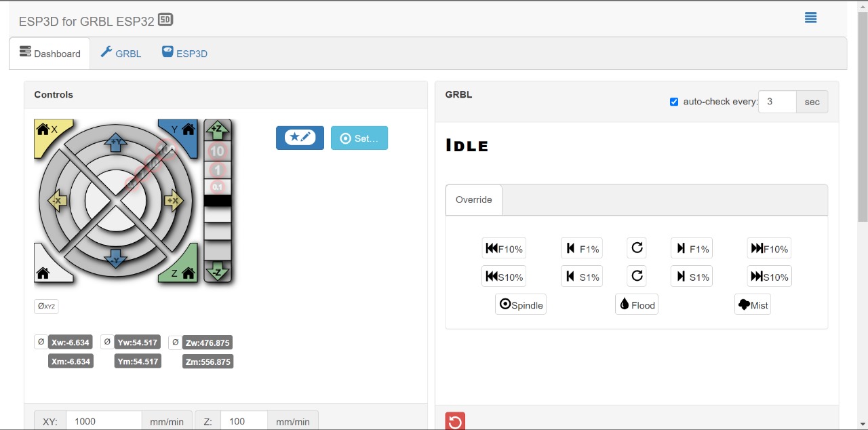The height and width of the screenshot is (430, 868).
Task: Toggle the Spindle button
Action: 521,305
